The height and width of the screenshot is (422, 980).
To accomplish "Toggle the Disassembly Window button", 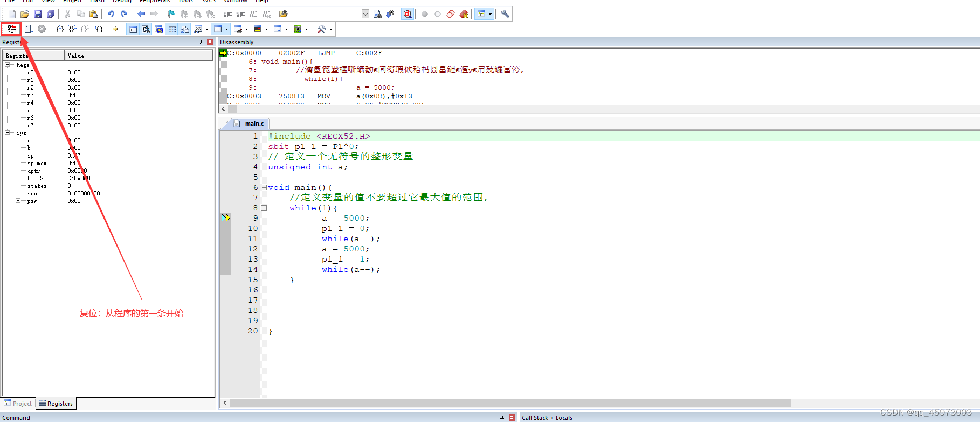I will click(x=146, y=29).
